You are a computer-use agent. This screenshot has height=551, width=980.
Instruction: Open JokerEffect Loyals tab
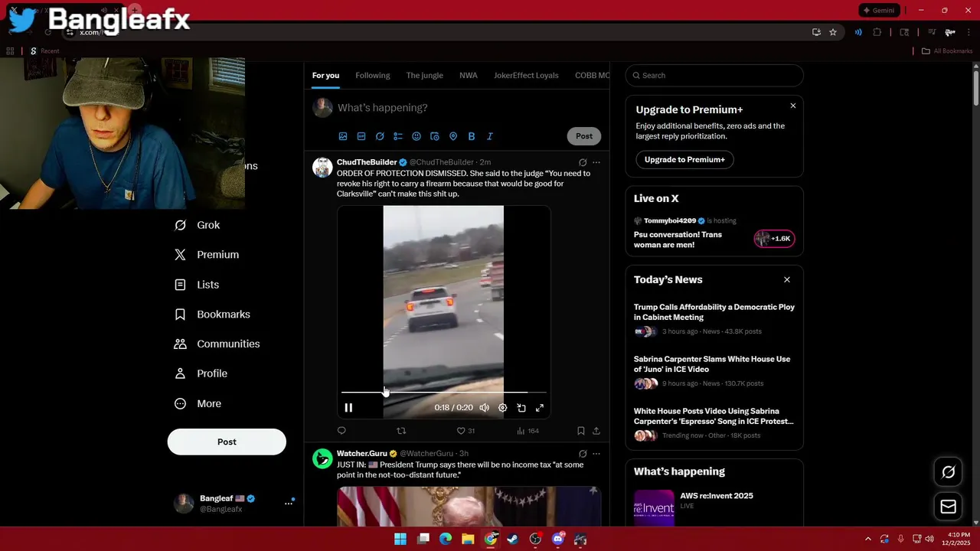click(526, 76)
